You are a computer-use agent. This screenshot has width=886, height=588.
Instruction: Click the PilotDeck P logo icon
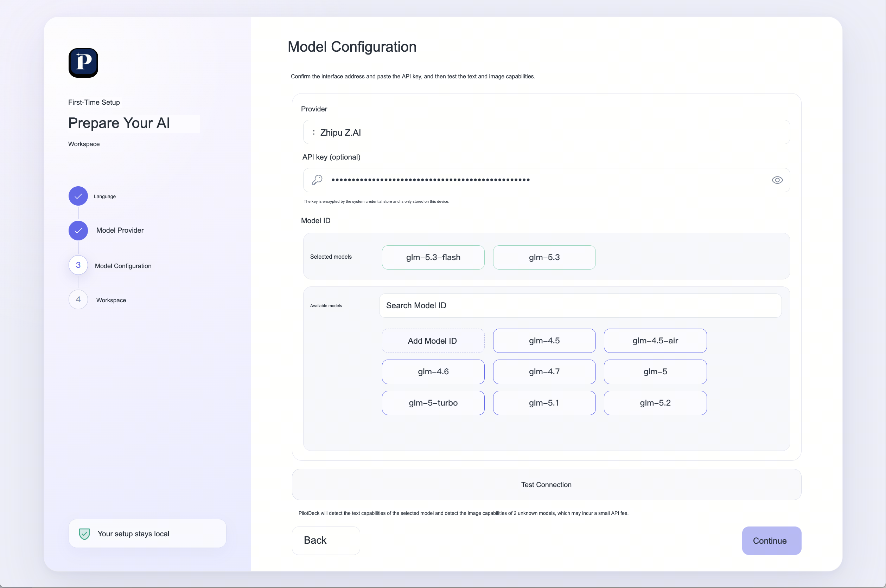[x=83, y=63]
